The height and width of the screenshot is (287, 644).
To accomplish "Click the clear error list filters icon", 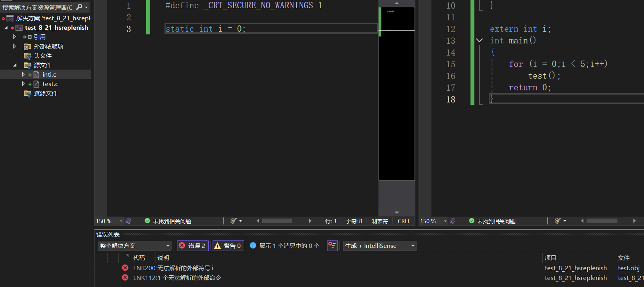I will 332,246.
